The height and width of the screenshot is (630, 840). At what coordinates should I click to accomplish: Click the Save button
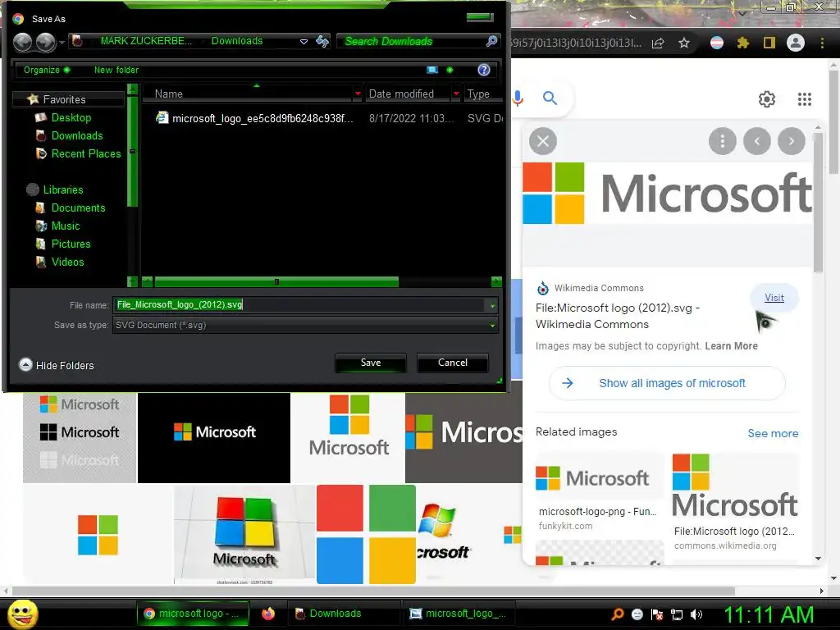click(x=371, y=363)
